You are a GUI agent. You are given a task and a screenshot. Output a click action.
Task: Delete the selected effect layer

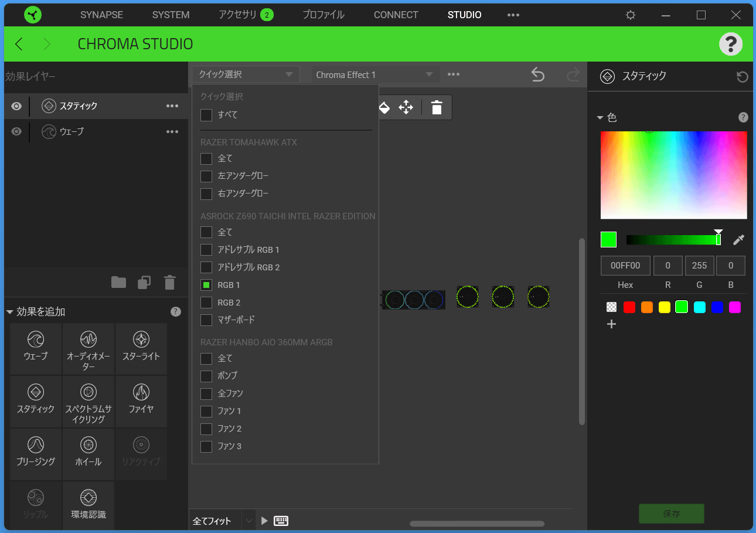170,283
